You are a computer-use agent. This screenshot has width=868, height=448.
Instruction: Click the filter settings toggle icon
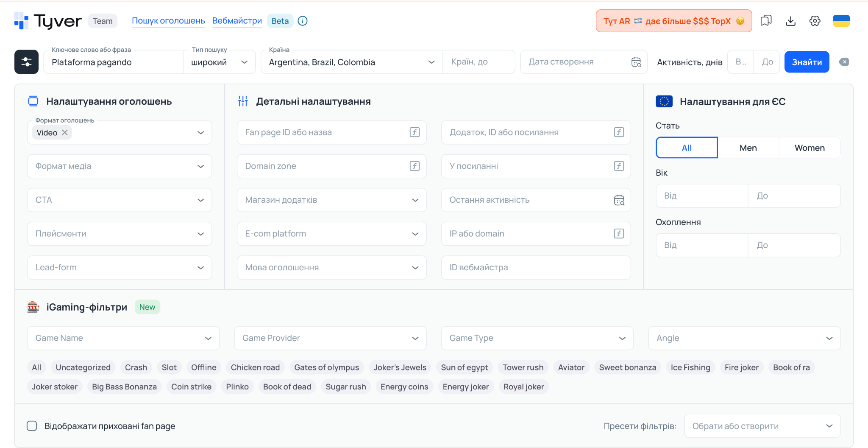(26, 62)
